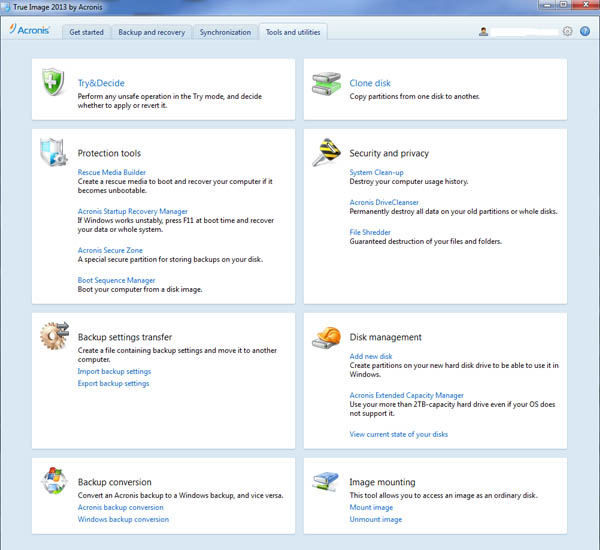The height and width of the screenshot is (550, 600).
Task: Select the Tools and utilities tab
Action: [x=293, y=32]
